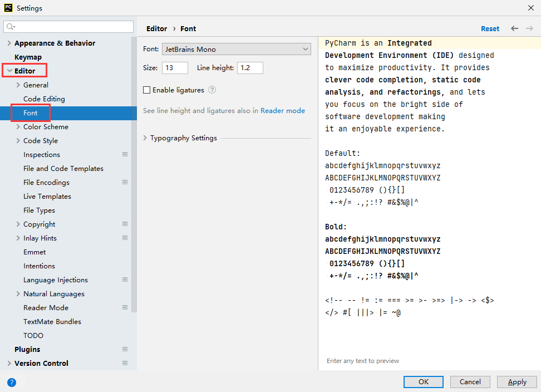
Task: Open TextMate Bundles settings page
Action: 52,322
